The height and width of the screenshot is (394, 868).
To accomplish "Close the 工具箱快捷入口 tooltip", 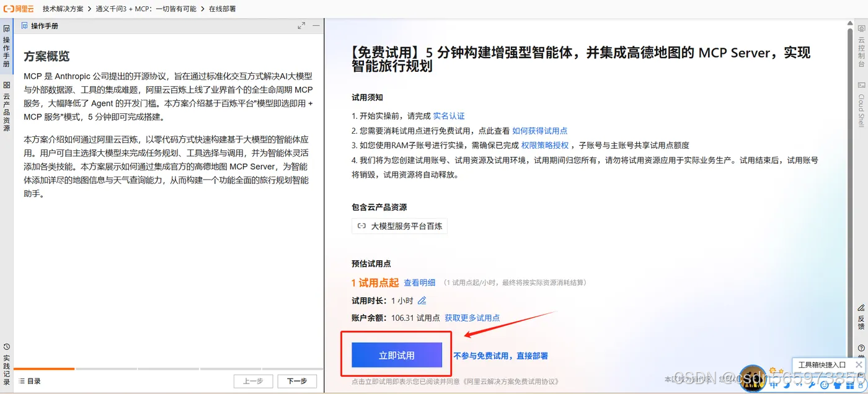I will point(859,365).
